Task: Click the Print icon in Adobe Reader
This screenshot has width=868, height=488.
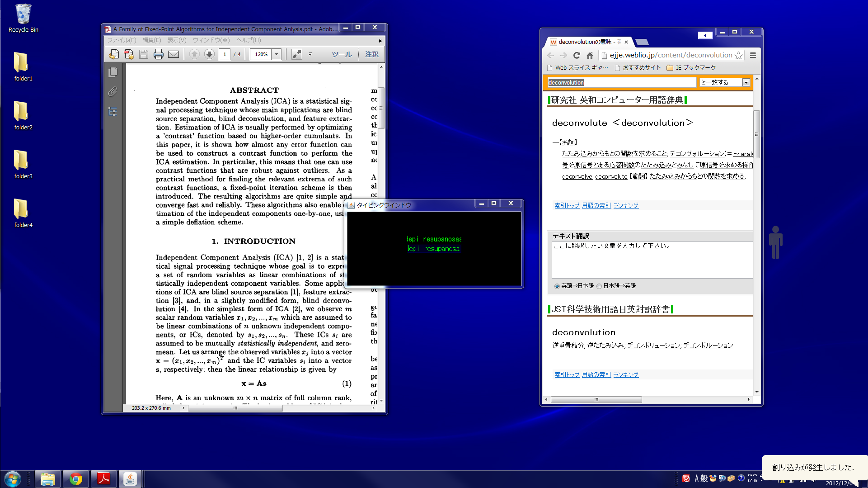Action: 158,54
